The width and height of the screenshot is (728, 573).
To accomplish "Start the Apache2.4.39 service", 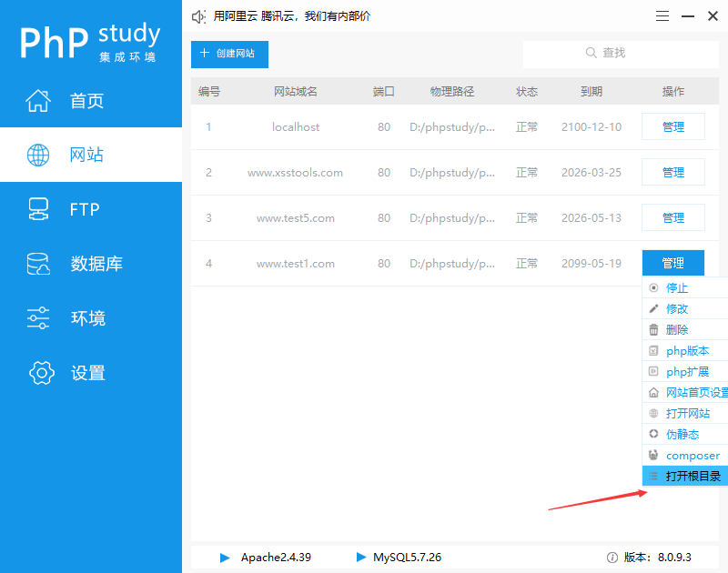I will (225, 558).
